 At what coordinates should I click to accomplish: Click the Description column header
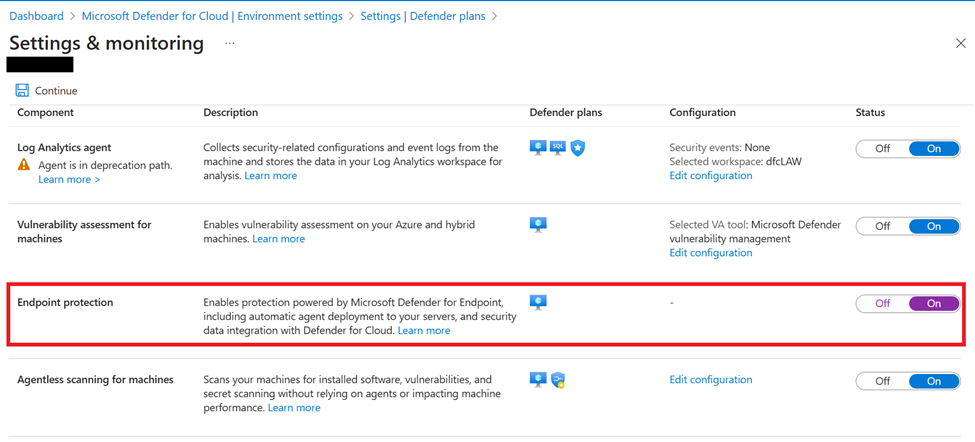click(231, 113)
